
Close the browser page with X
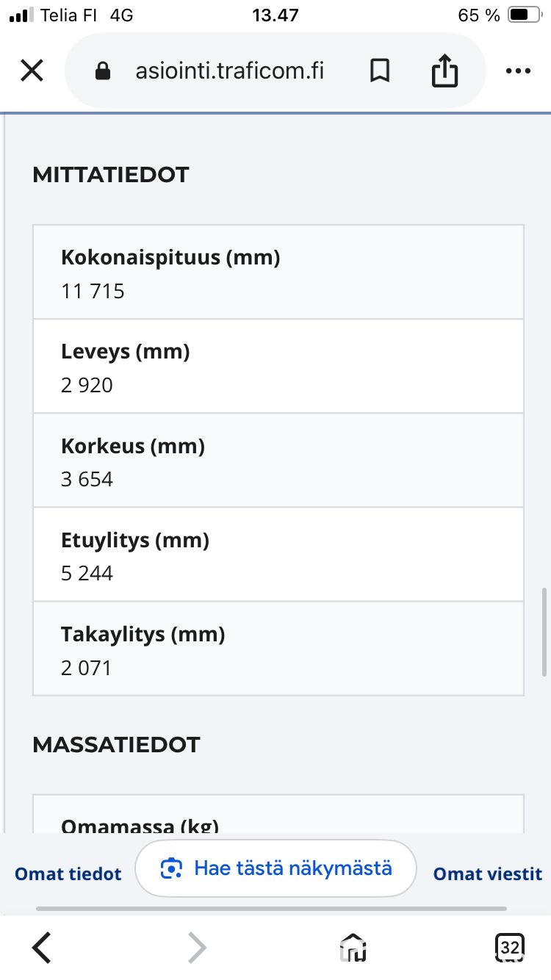coord(32,71)
